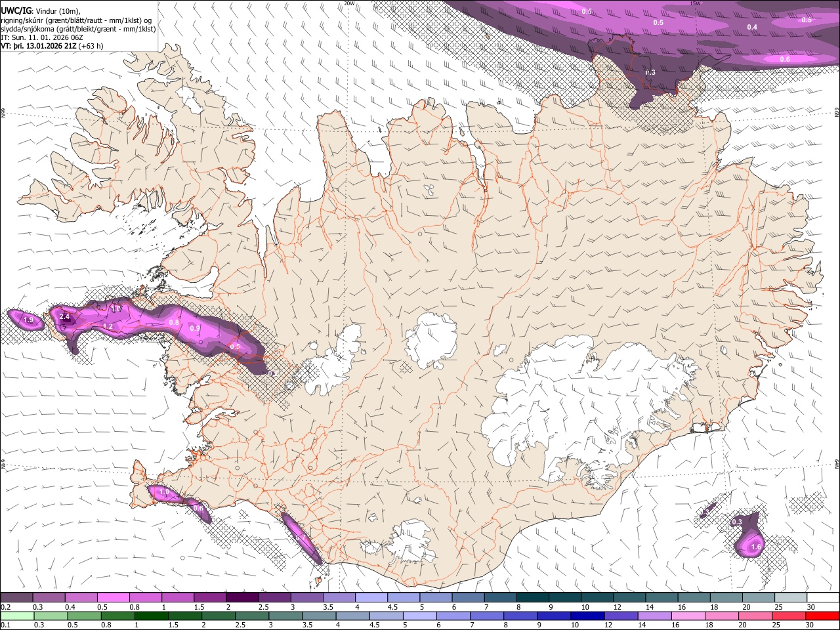Click the '1.9' snowfall value offshore west
This screenshot has width=840, height=630.
tap(28, 320)
